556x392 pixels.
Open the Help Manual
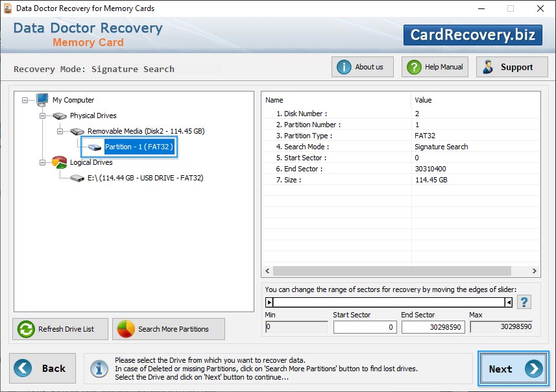pos(435,67)
